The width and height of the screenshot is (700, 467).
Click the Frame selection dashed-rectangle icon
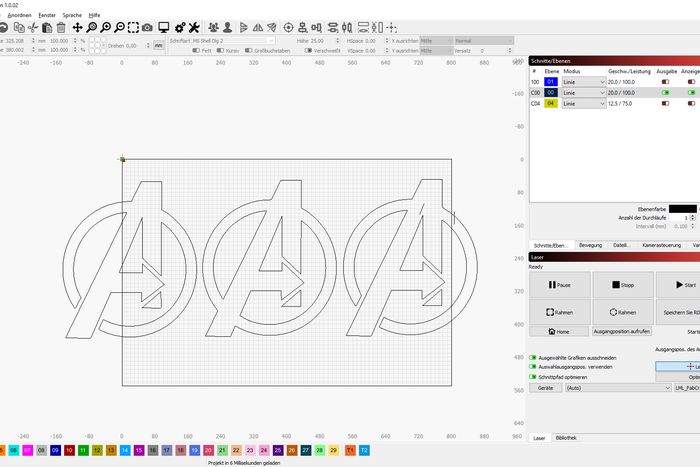click(133, 28)
